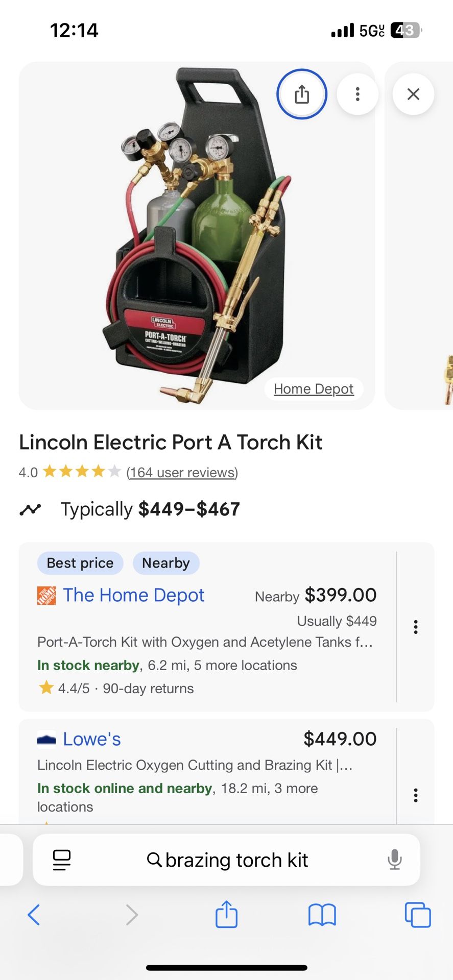Image resolution: width=453 pixels, height=980 pixels.
Task: Tap the search field with brazing torch kit
Action: (227, 860)
